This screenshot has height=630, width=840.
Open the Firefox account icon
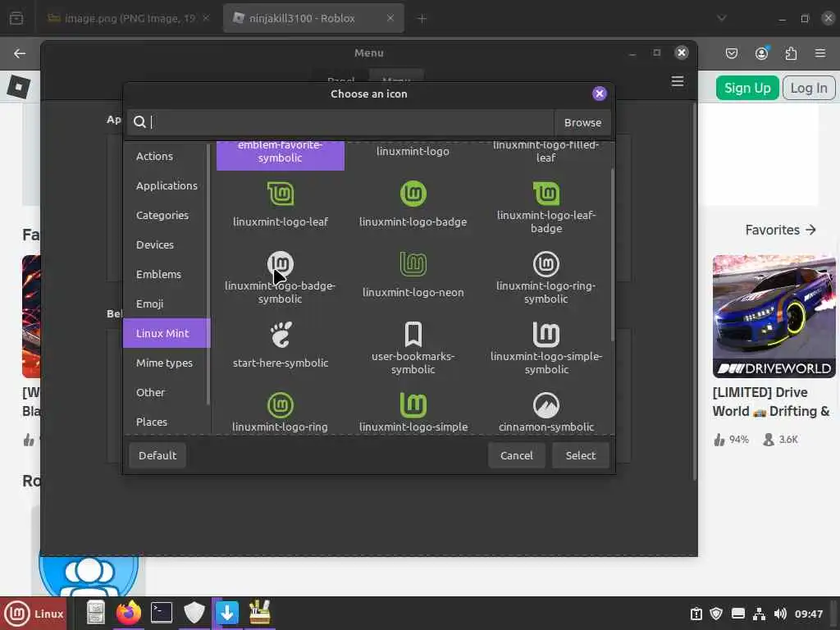[761, 53]
